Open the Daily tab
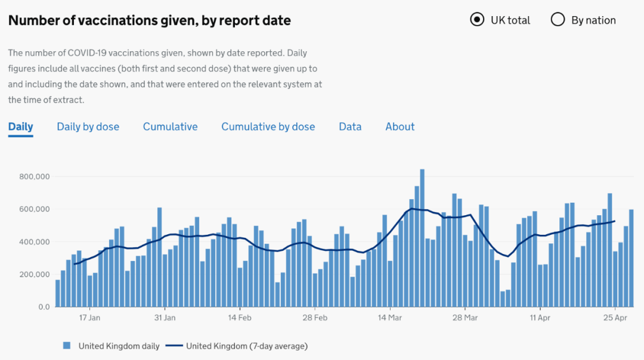 click(x=20, y=127)
